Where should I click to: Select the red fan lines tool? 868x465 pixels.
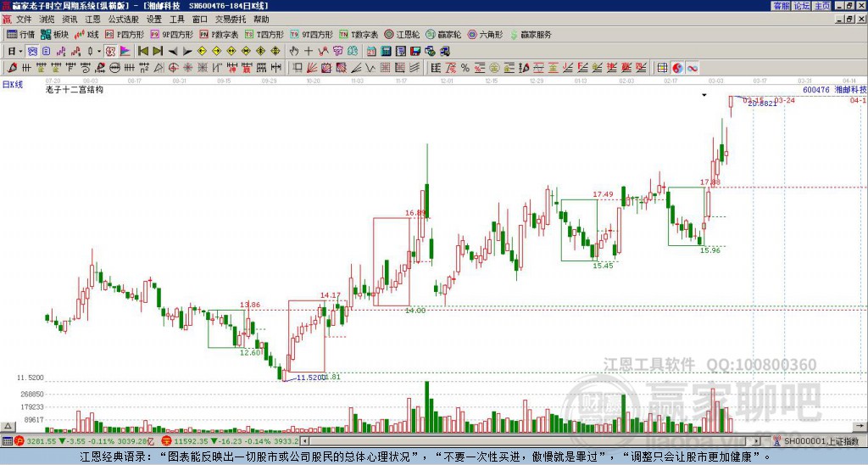(312, 68)
